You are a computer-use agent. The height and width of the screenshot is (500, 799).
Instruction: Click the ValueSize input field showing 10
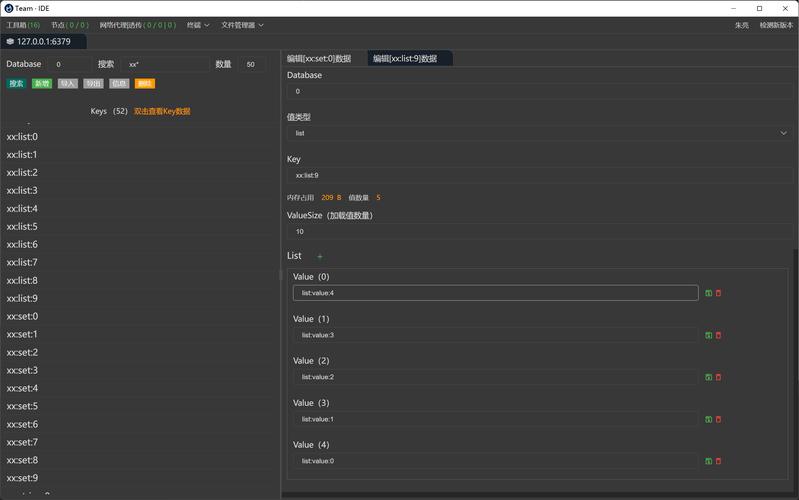(x=540, y=231)
